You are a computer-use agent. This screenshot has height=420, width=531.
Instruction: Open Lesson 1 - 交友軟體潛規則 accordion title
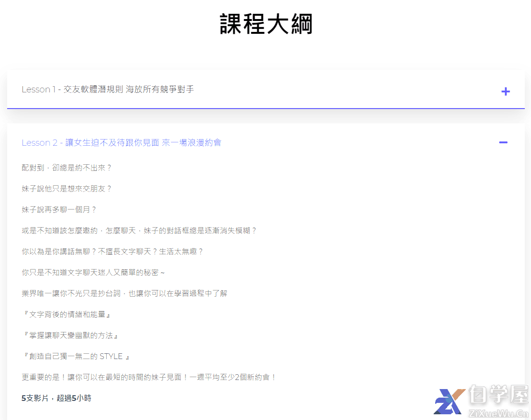(108, 90)
